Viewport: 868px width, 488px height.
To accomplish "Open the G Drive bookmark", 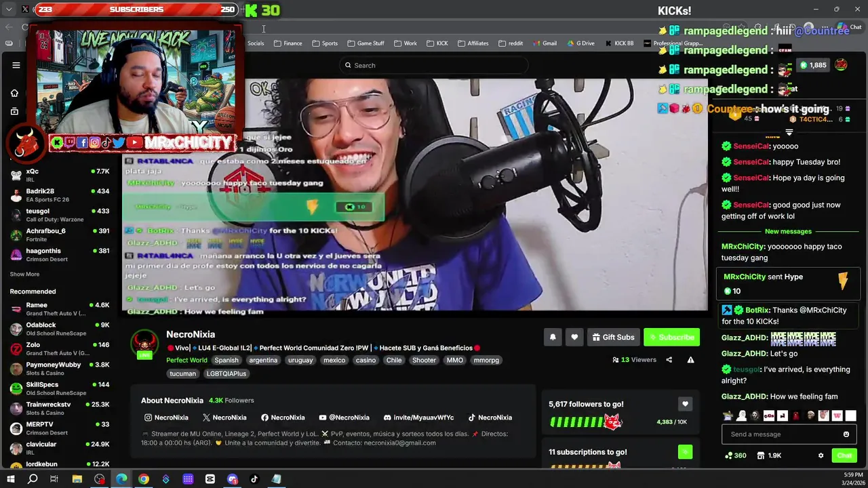I will (x=580, y=43).
